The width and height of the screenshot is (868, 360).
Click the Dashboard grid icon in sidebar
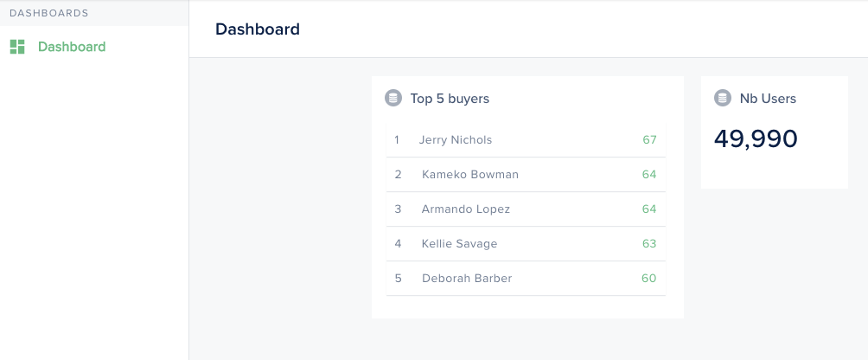pos(17,47)
